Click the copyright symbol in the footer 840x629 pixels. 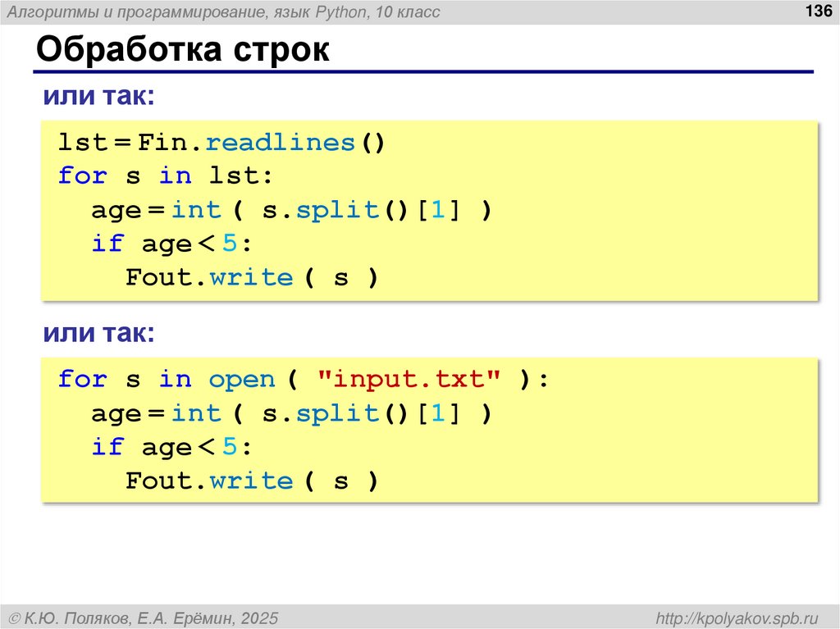click(17, 617)
